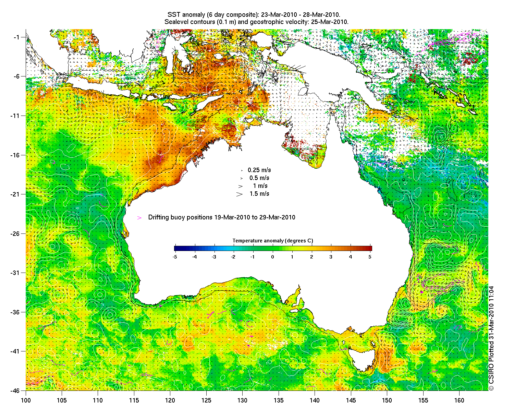Click the longitude axis label 155
514x420 pixels.
pos(423,400)
